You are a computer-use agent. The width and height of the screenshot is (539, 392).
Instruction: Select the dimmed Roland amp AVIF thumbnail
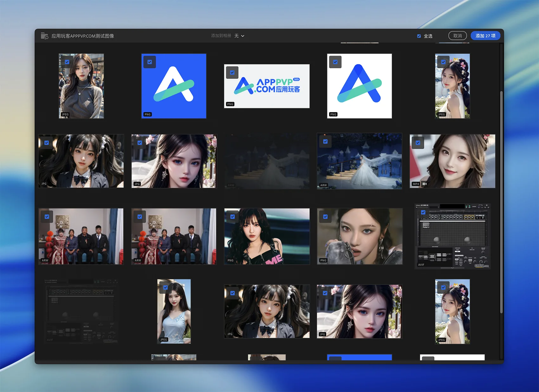(x=81, y=311)
